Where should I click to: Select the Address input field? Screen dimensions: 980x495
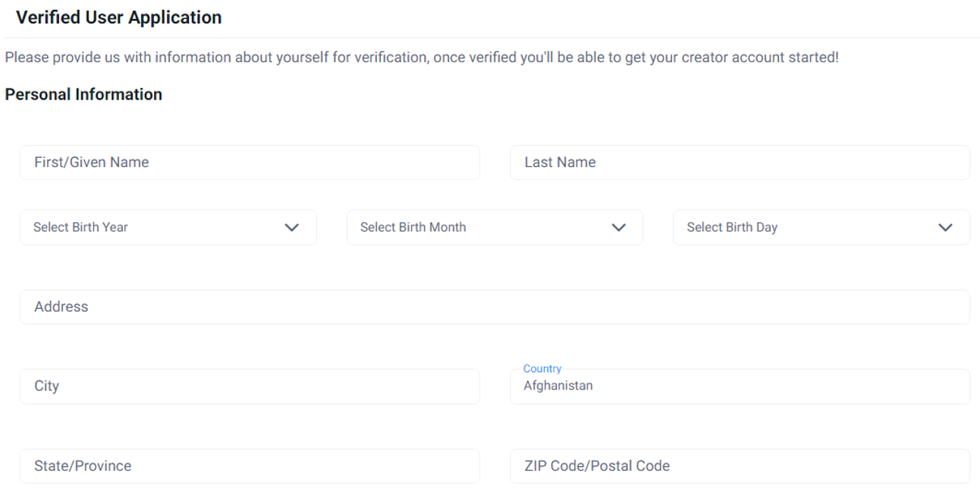(x=495, y=307)
